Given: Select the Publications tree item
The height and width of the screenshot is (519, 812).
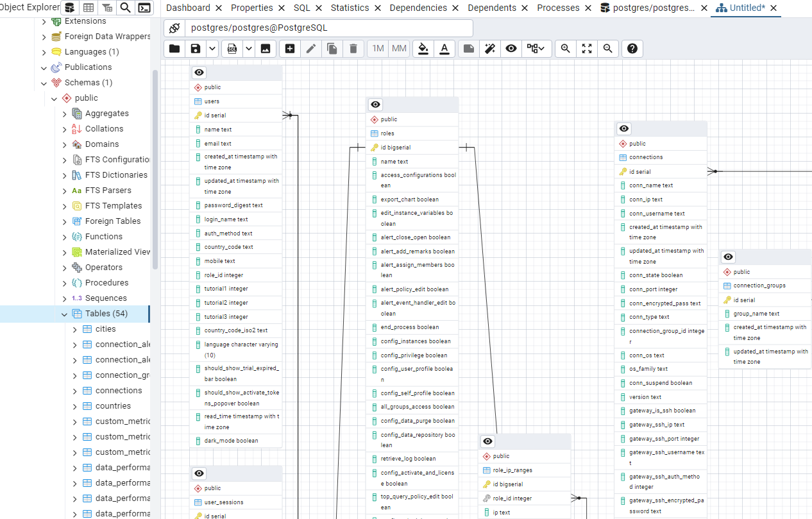Looking at the screenshot, I should pos(88,67).
